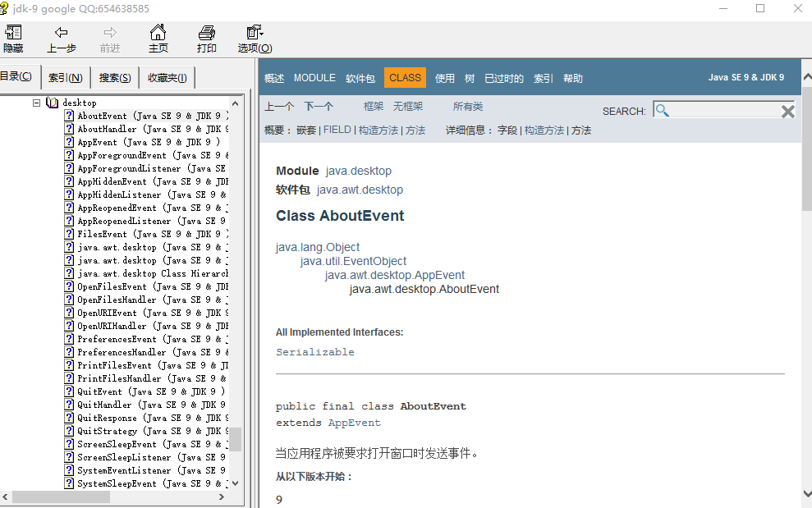
Task: Clear the search box with the X icon
Action: pos(787,112)
